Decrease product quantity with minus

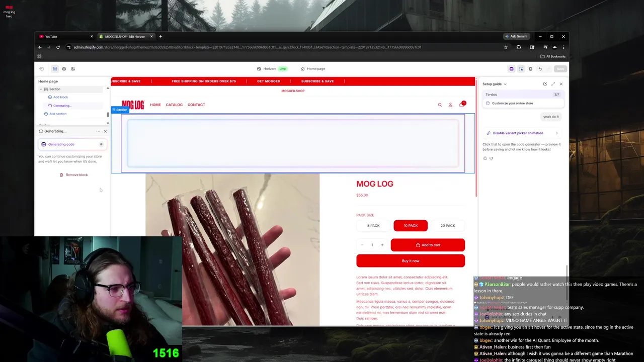[x=362, y=245]
